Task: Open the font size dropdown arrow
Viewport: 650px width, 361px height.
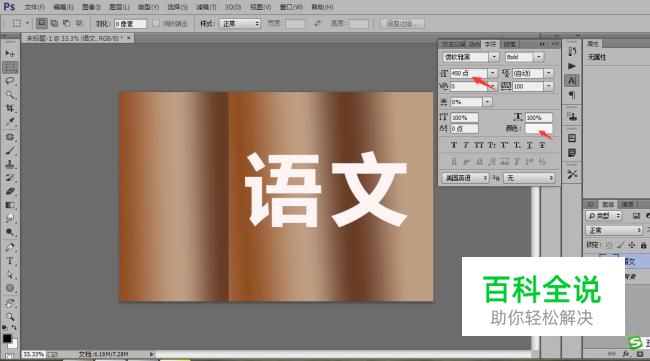Action: tap(492, 73)
